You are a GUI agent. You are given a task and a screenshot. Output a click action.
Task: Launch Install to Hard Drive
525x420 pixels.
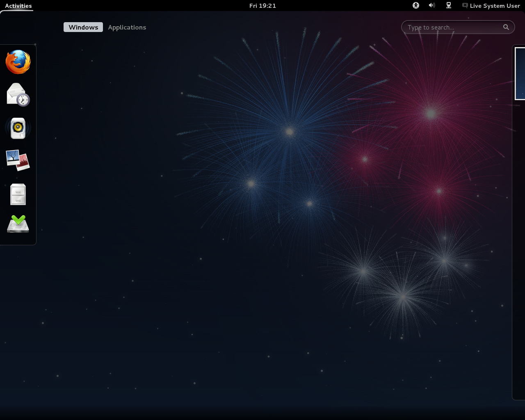click(x=18, y=224)
